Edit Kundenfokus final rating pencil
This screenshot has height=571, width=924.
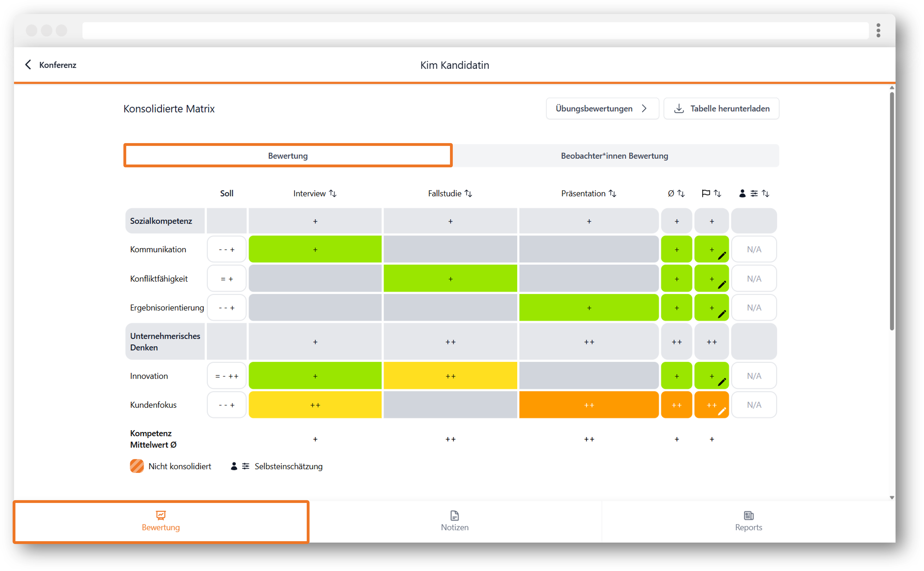(722, 412)
